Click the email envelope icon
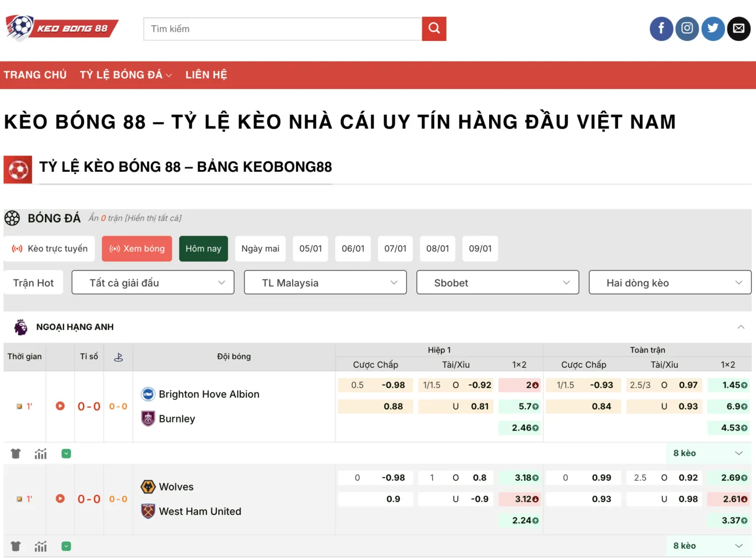 pyautogui.click(x=739, y=29)
